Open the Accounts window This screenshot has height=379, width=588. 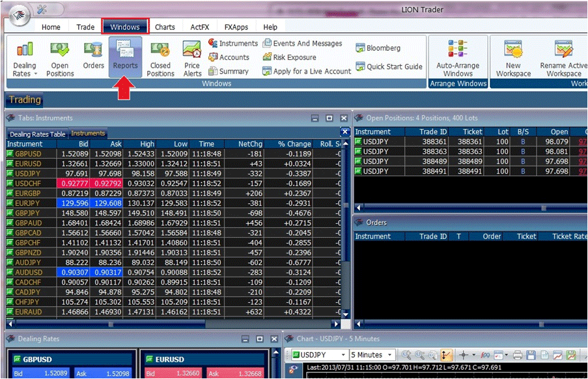(x=229, y=57)
